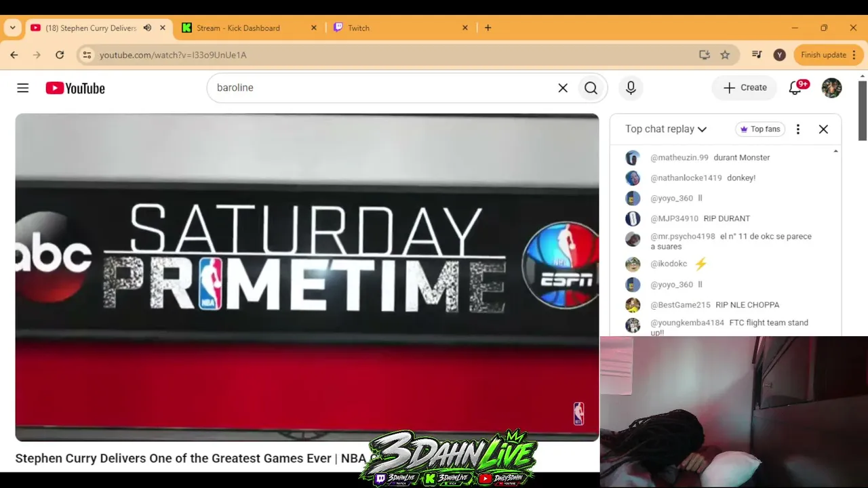The width and height of the screenshot is (868, 488).
Task: Click the Top fans button
Action: pyautogui.click(x=759, y=129)
